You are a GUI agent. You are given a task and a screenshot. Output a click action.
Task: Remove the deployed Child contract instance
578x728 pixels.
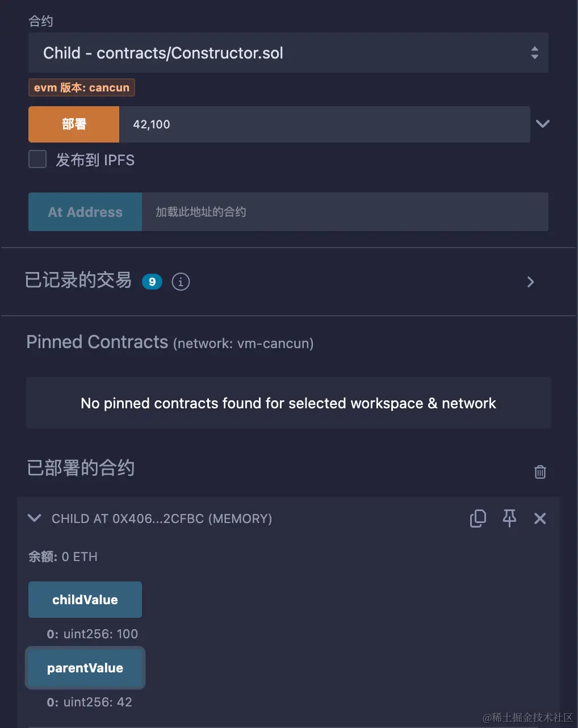[x=540, y=518]
